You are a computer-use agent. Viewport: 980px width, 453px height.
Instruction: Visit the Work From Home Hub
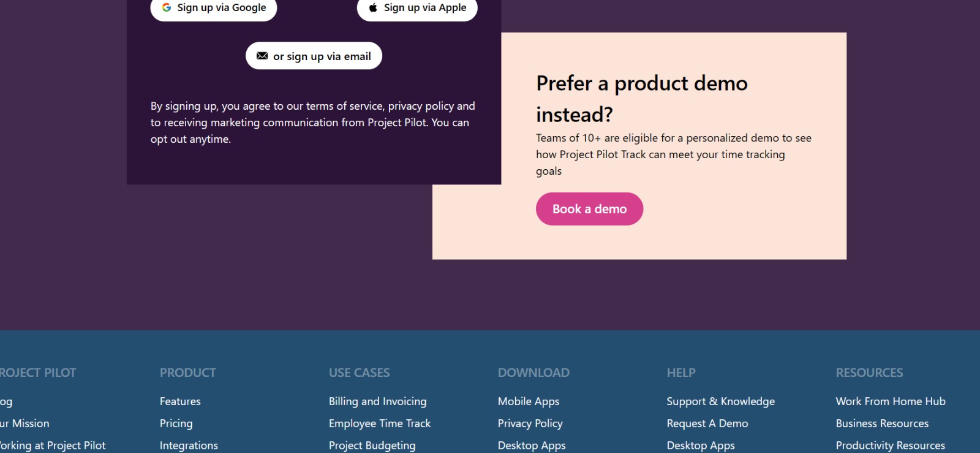click(x=890, y=402)
